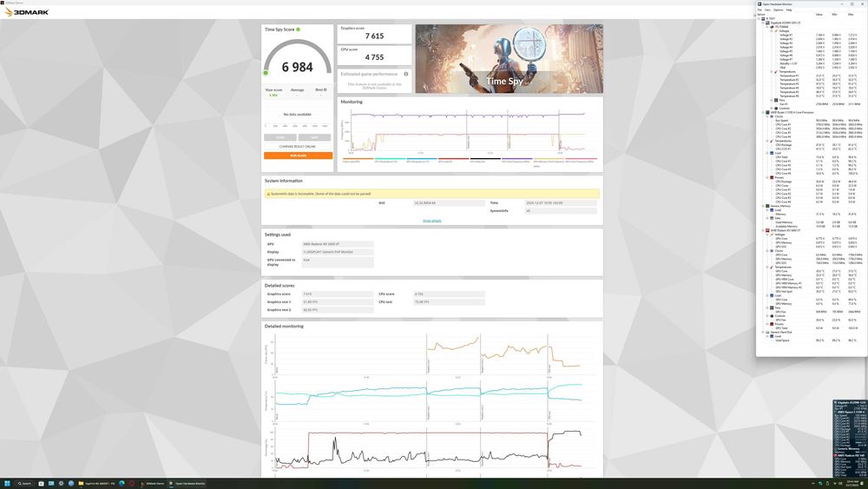
Task: Select the Used Memory row under Generic Memory
Action: click(x=812, y=222)
